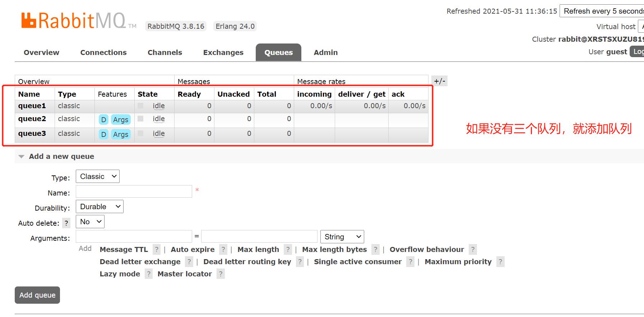Image resolution: width=644 pixels, height=317 pixels.
Task: Click the Args badge on queue3
Action: tap(121, 134)
